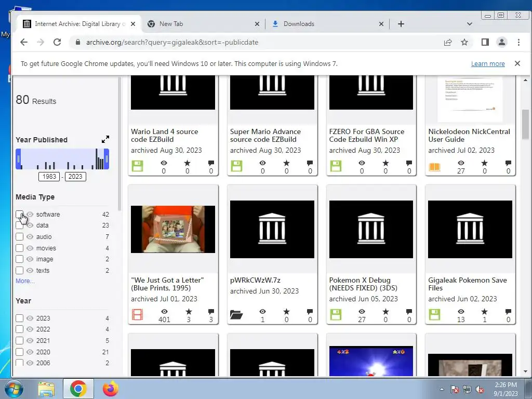The height and width of the screenshot is (399, 532).
Task: Click the address bar URL
Action: (172, 42)
